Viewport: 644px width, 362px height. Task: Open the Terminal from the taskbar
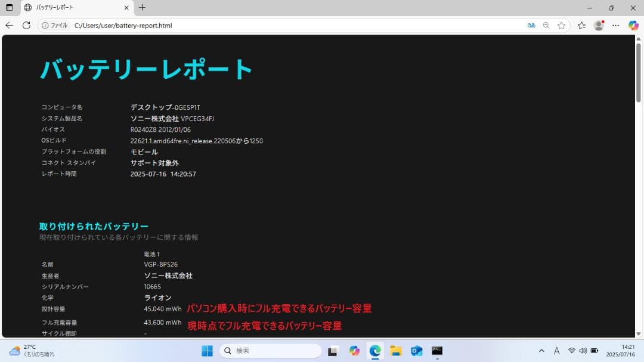(438, 351)
